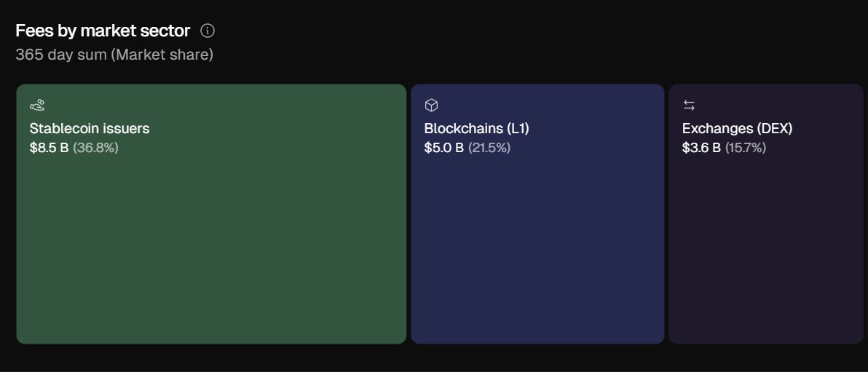Click the 365 day sum subtitle text

coord(61,55)
